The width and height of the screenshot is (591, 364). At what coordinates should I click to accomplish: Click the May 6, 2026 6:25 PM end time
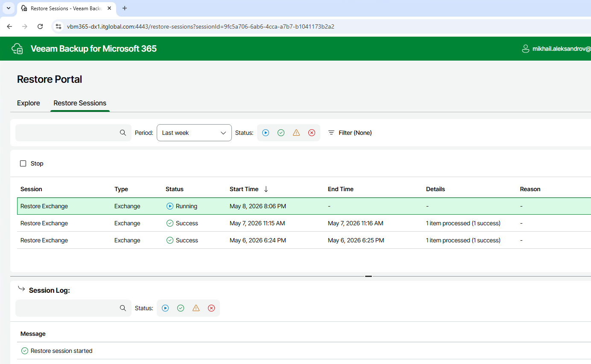(x=356, y=240)
